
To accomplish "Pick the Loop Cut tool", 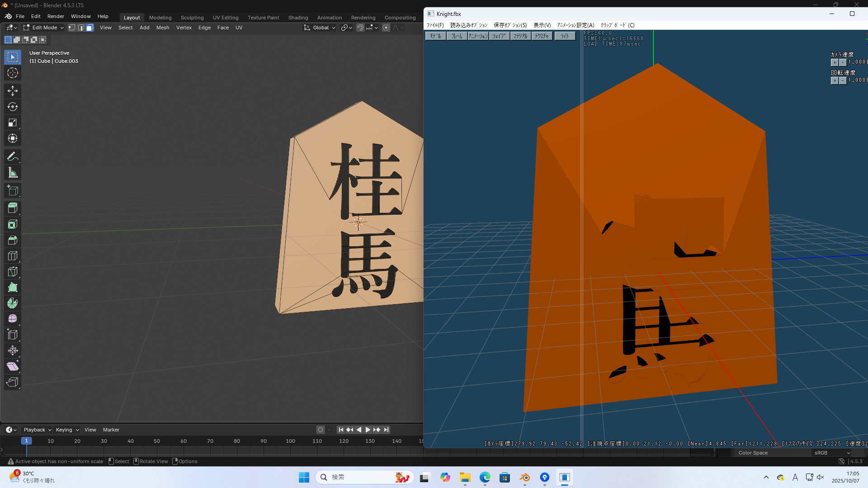I will (13, 256).
